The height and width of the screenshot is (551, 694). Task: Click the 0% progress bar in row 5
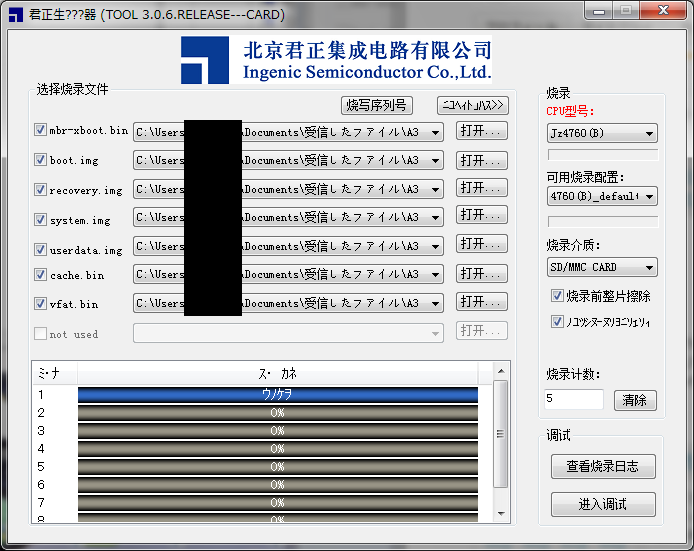click(x=278, y=466)
